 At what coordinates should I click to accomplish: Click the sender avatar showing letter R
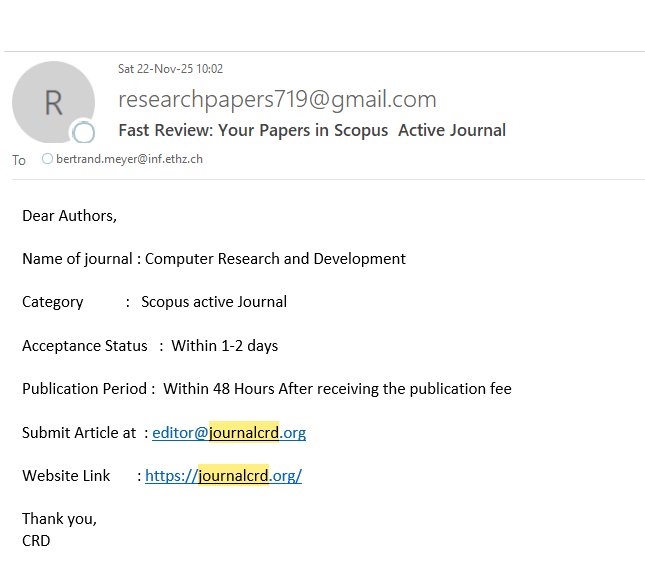52,102
